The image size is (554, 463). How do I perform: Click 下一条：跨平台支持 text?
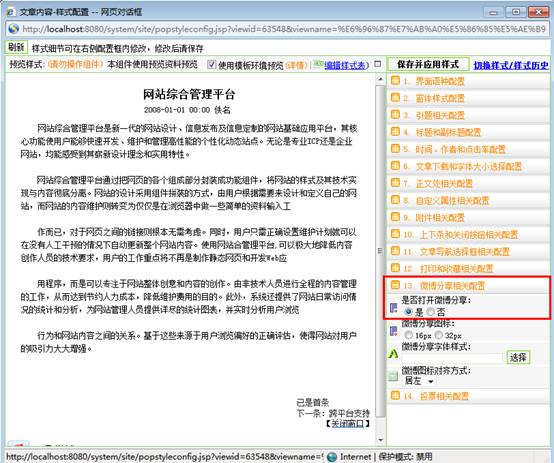[x=332, y=413]
